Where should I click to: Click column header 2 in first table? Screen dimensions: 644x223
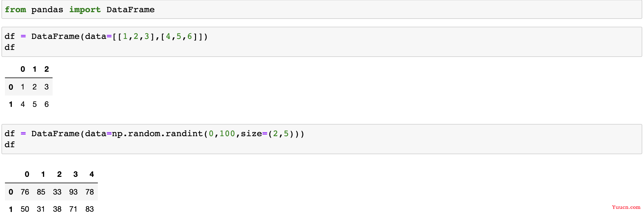coord(46,69)
